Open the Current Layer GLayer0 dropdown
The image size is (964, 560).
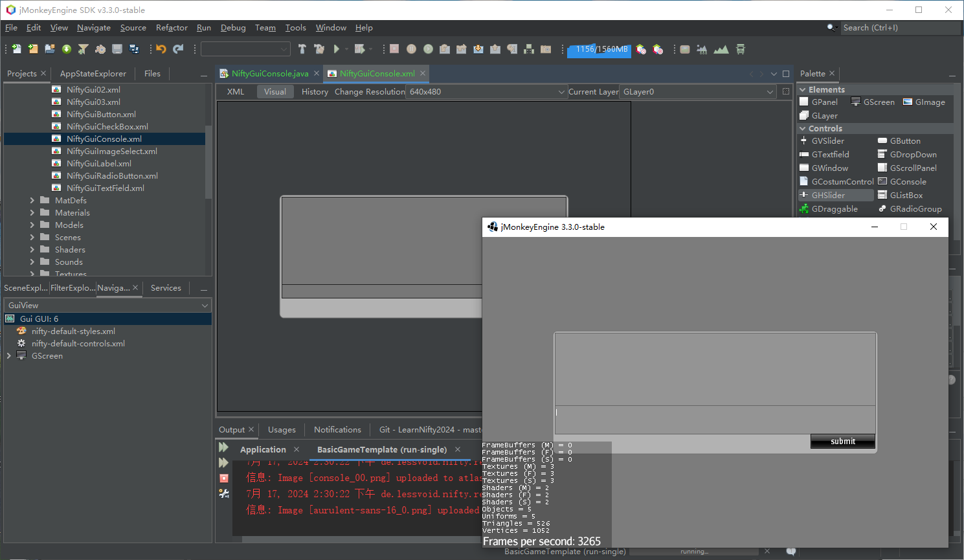click(x=698, y=92)
